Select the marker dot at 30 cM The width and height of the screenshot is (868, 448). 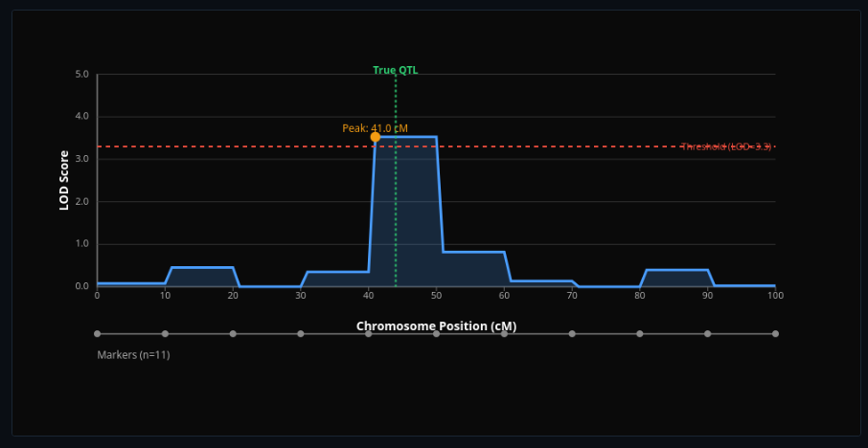pos(301,333)
